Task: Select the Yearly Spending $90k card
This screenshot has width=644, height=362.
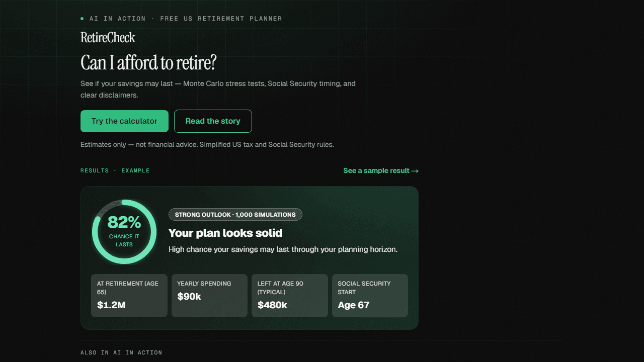Action: tap(209, 296)
